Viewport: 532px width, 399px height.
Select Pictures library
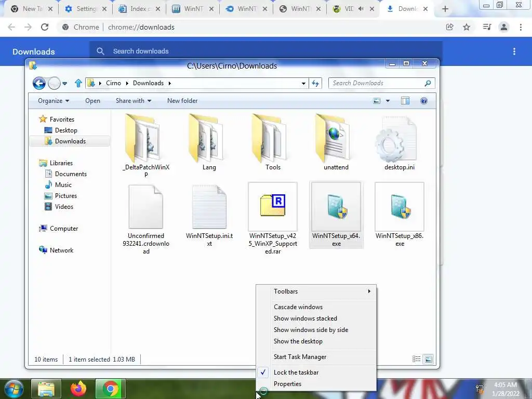click(66, 196)
